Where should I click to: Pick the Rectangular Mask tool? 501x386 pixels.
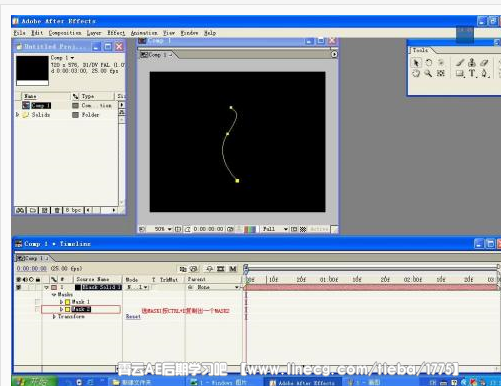(x=460, y=73)
